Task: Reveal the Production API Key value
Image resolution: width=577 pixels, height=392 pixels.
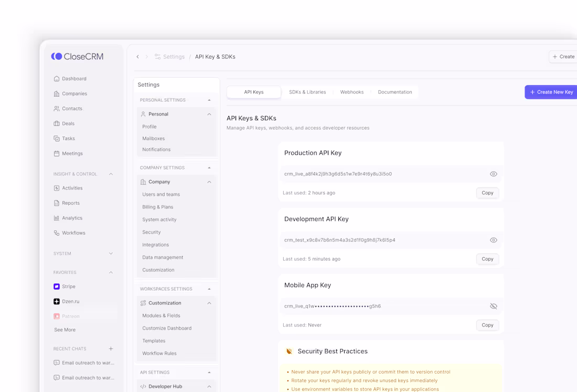Action: click(493, 174)
